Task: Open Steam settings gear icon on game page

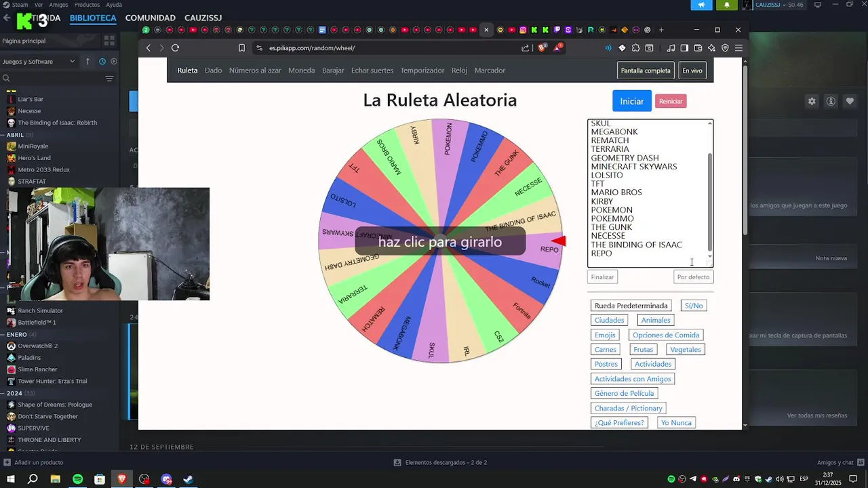Action: click(812, 101)
